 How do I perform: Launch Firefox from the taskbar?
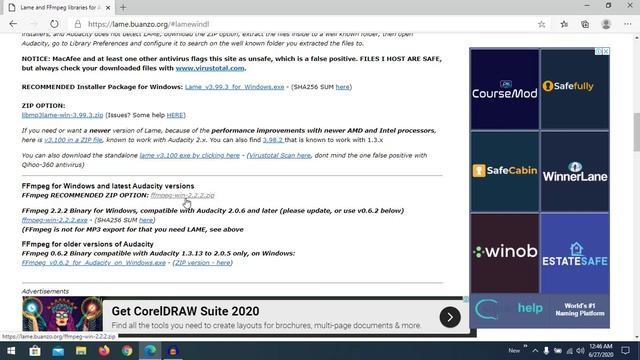[104, 351]
